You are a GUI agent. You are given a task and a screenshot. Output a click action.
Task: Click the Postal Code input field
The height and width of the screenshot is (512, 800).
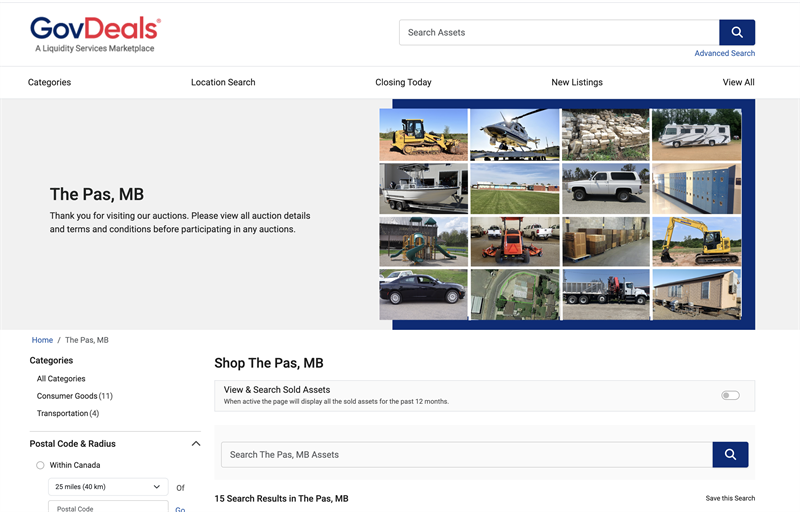click(x=108, y=506)
